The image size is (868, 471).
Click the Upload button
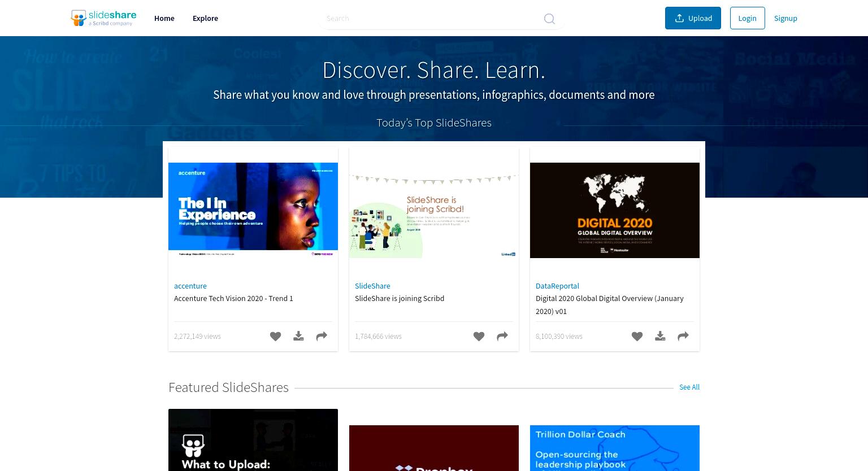click(x=693, y=18)
